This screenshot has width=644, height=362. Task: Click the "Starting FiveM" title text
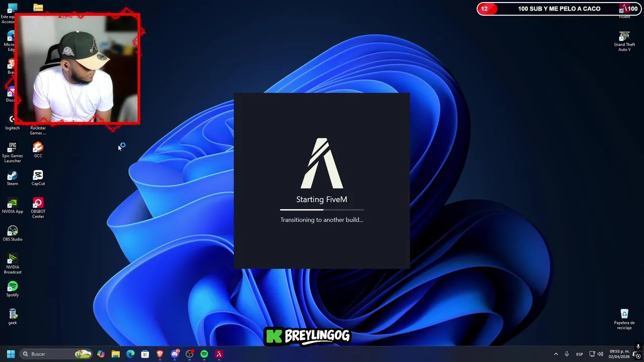[x=321, y=200]
